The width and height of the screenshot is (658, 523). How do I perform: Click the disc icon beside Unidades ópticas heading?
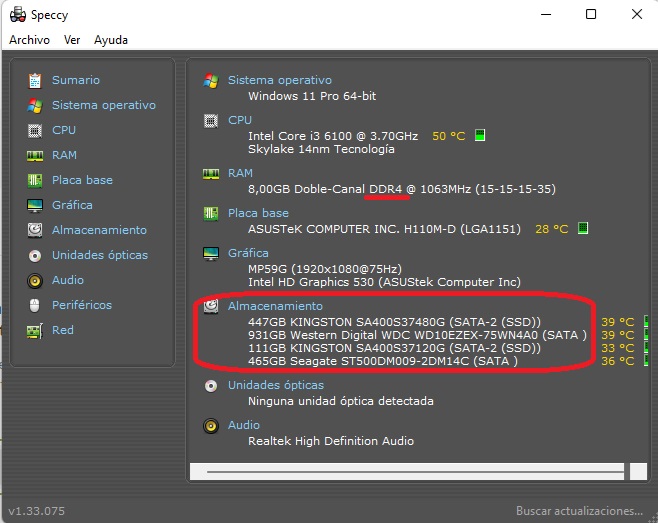211,386
